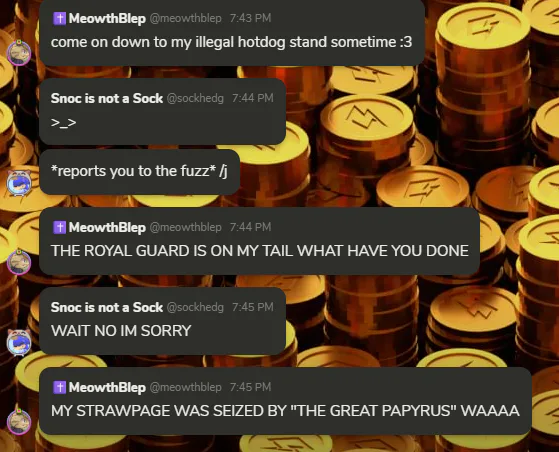
Task: Click MeowthBlep's avatar beside the hotdog stand message
Action: point(19,53)
